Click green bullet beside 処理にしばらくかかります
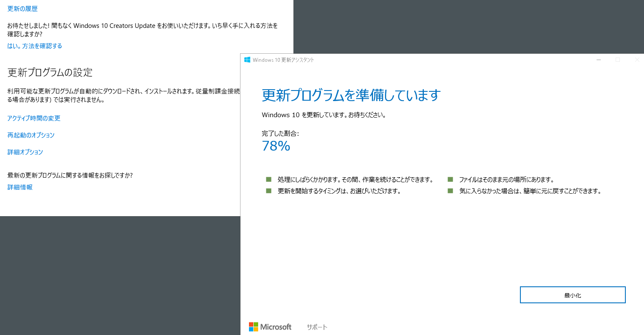 tap(268, 180)
